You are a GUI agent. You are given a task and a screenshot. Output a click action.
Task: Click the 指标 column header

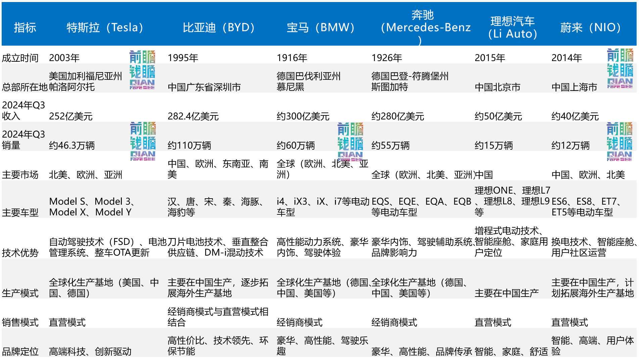pyautogui.click(x=25, y=28)
